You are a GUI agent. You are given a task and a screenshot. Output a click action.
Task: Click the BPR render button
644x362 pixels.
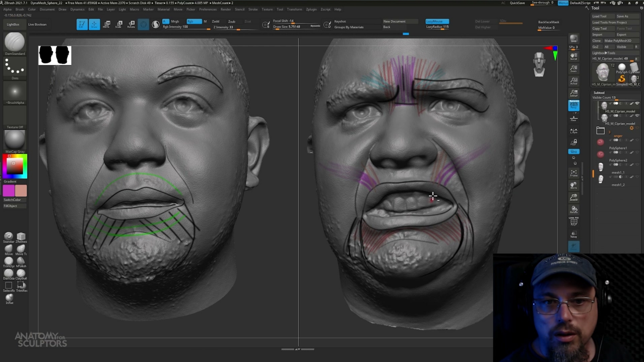[x=574, y=39]
